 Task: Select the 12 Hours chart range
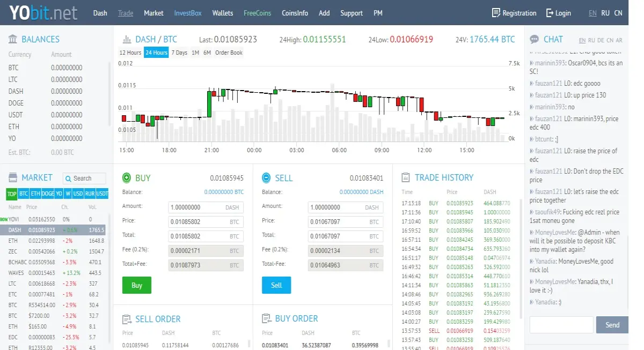click(130, 53)
